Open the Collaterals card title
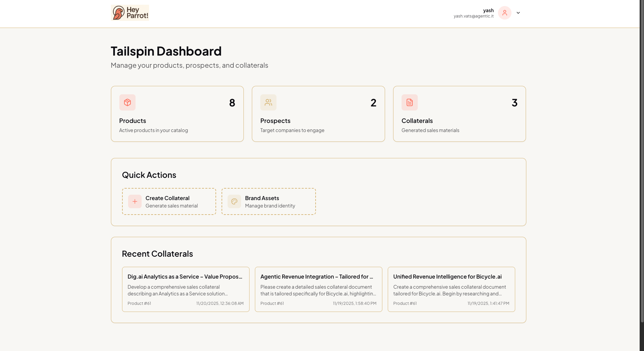Image resolution: width=644 pixels, height=351 pixels. (x=417, y=121)
